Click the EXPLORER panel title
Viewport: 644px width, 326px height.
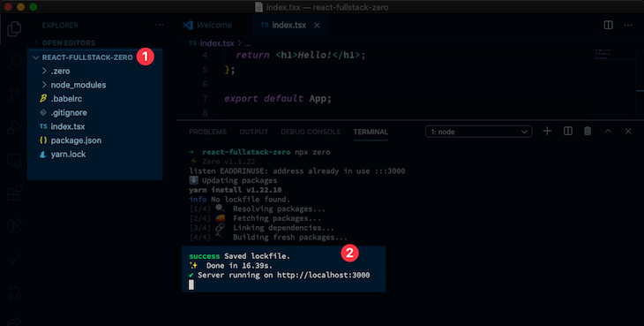coord(60,26)
